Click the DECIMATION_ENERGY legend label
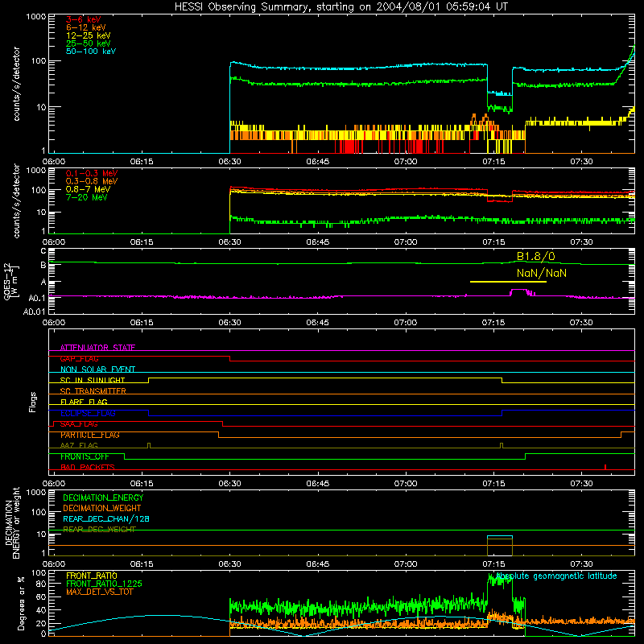This screenshot has height=644, width=644. click(103, 497)
